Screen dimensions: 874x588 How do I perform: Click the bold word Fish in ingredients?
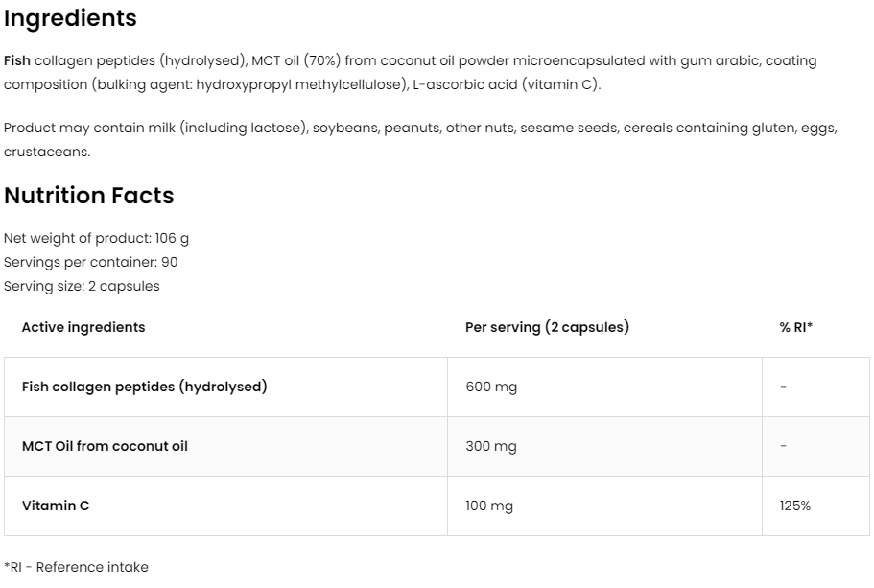17,60
